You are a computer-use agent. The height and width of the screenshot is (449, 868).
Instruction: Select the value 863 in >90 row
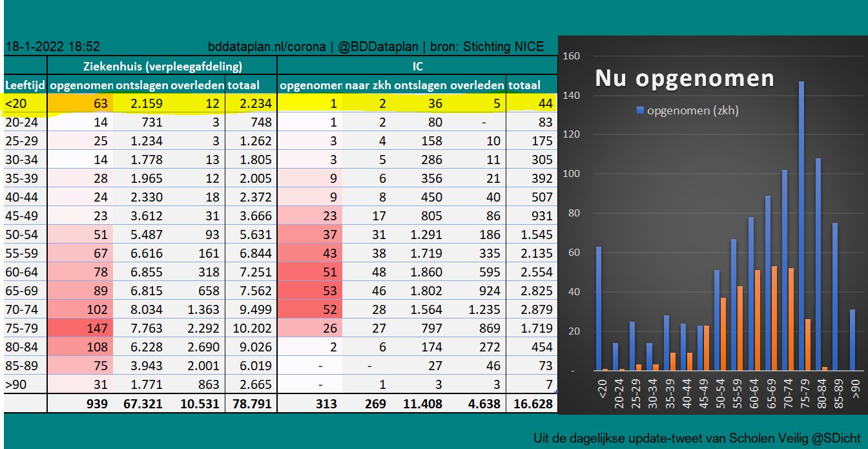210,384
